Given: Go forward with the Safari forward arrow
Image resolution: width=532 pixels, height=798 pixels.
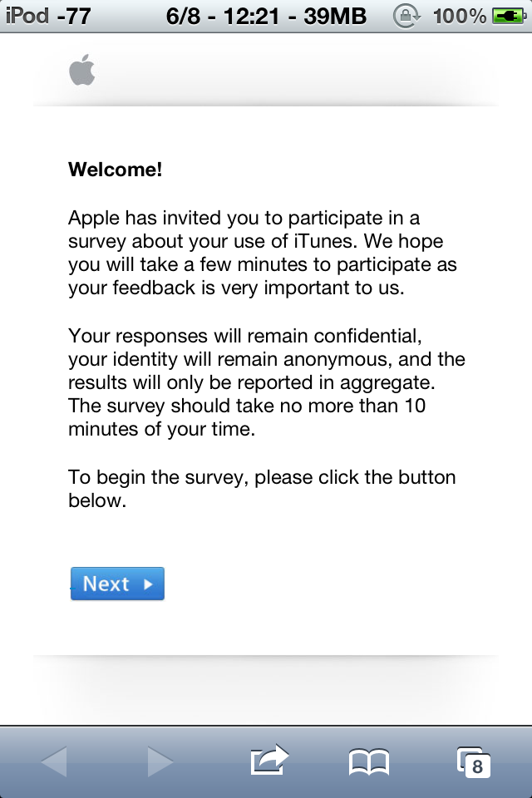Looking at the screenshot, I should coord(160,761).
